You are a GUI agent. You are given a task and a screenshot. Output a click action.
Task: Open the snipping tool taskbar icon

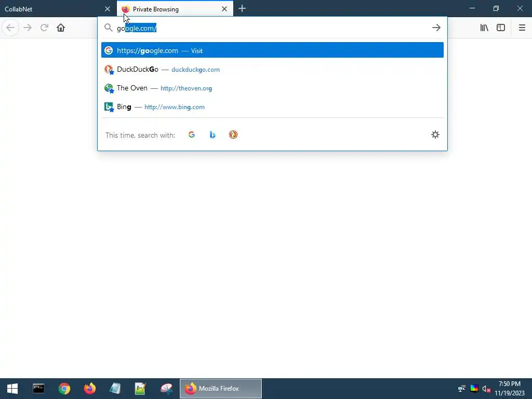[166, 389]
